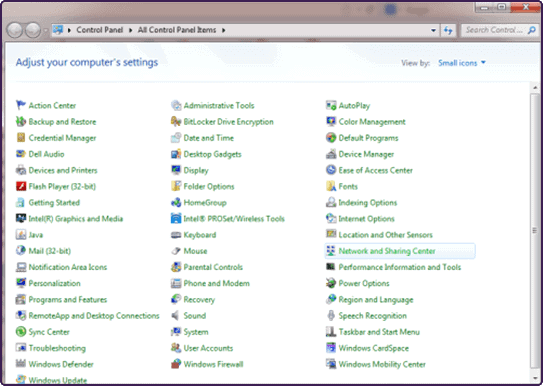The image size is (543, 386).
Task: Click the Administrative Tools icon
Action: click(x=176, y=105)
